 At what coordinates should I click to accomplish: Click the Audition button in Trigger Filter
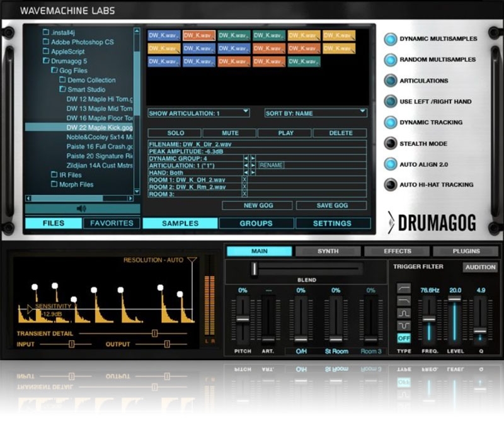(x=480, y=267)
